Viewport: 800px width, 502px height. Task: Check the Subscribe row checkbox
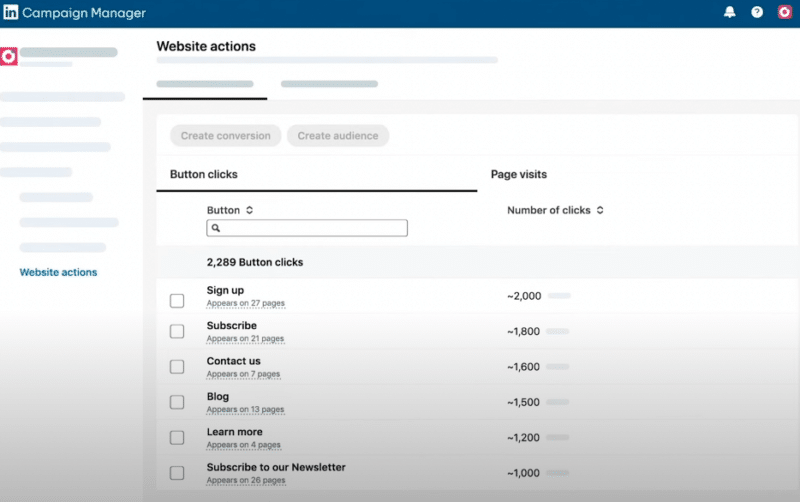coord(177,332)
